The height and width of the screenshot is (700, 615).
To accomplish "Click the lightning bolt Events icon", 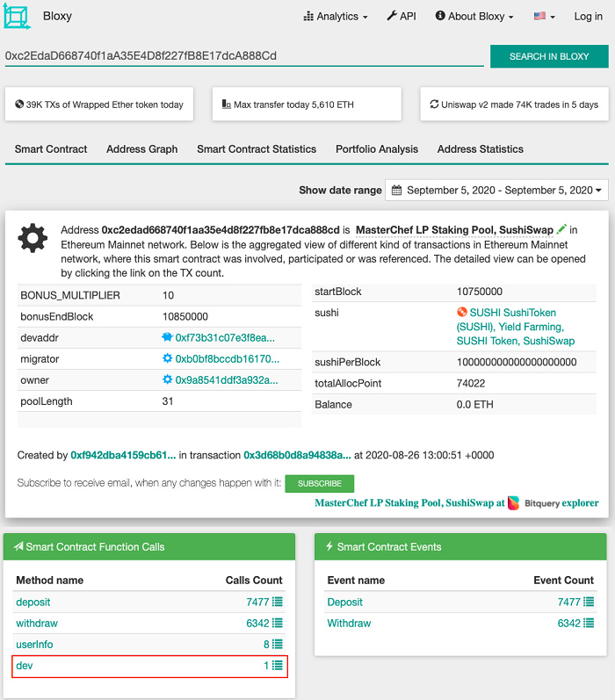I will [x=329, y=546].
